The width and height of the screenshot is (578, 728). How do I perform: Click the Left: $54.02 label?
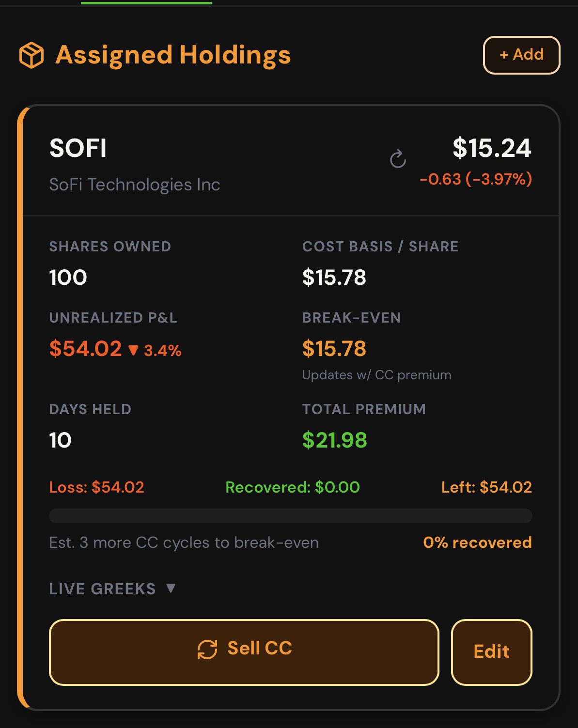click(x=486, y=487)
